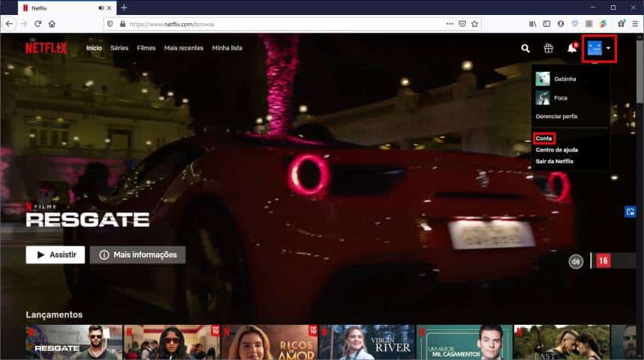The height and width of the screenshot is (360, 644).
Task: Open the Firefox library icon
Action: click(532, 24)
